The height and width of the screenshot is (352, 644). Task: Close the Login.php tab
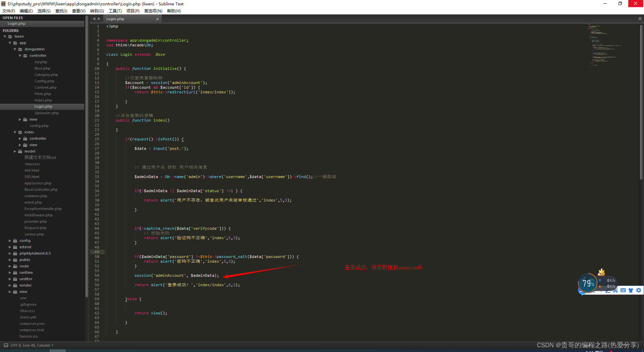pos(157,19)
